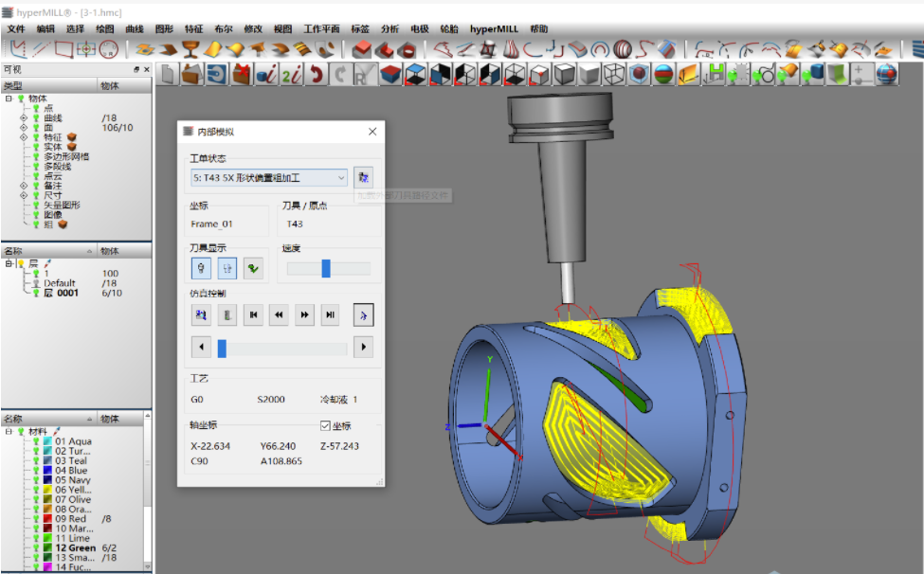
Task: Click the blue cube with red top icon
Action: coord(390,75)
